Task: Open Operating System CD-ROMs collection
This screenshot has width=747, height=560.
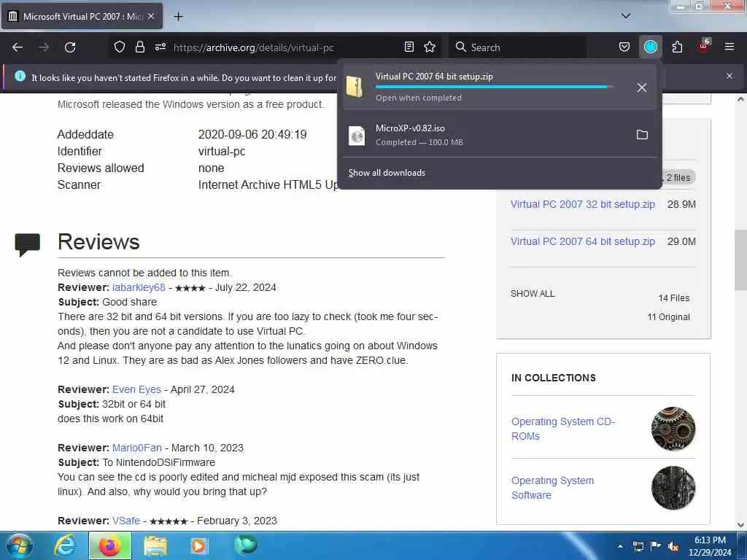Action: pos(563,429)
